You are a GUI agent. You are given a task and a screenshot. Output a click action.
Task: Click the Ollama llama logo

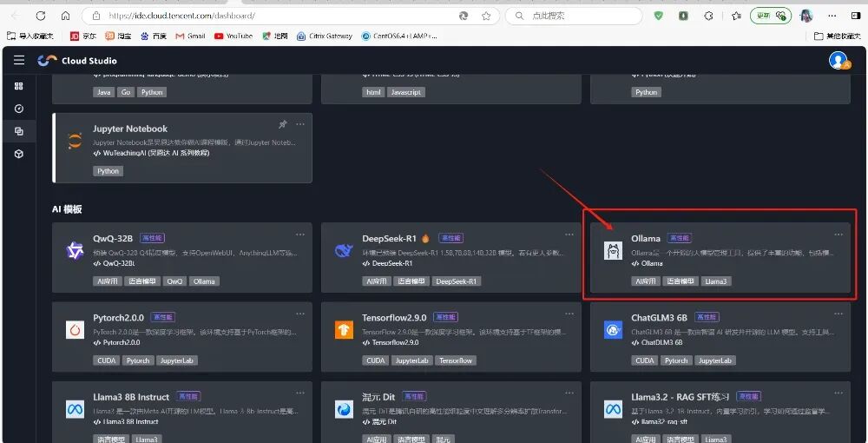click(x=613, y=250)
